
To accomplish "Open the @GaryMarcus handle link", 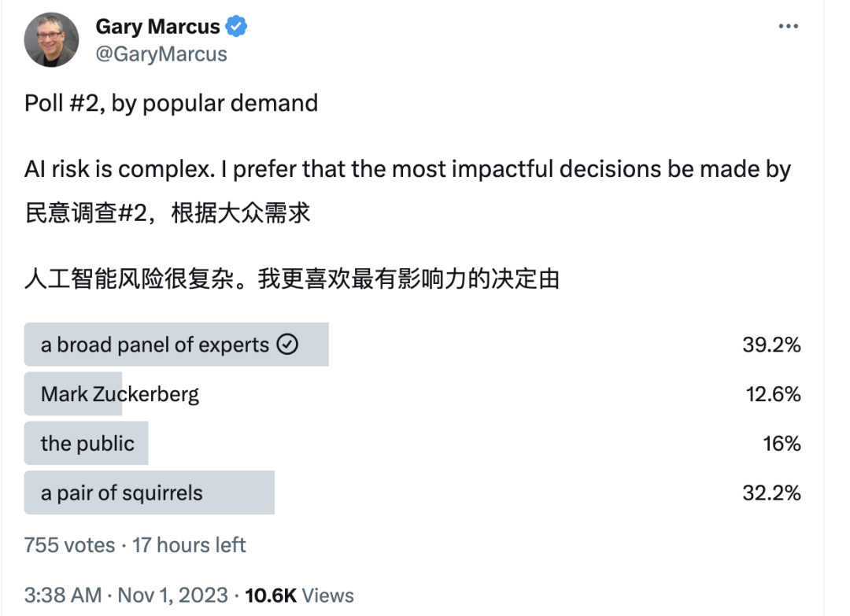I will click(161, 53).
